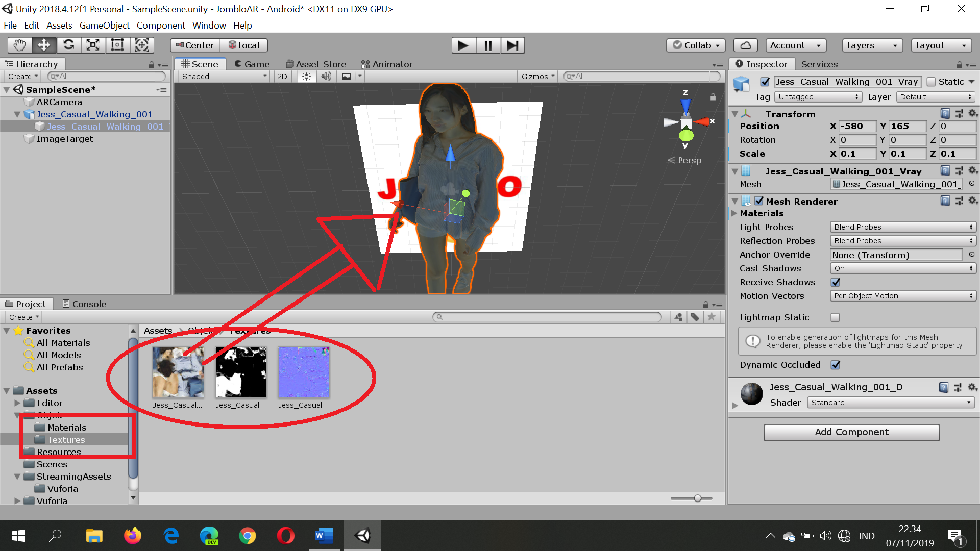Open the Cast Shadows dropdown
This screenshot has height=551, width=980.
[902, 268]
